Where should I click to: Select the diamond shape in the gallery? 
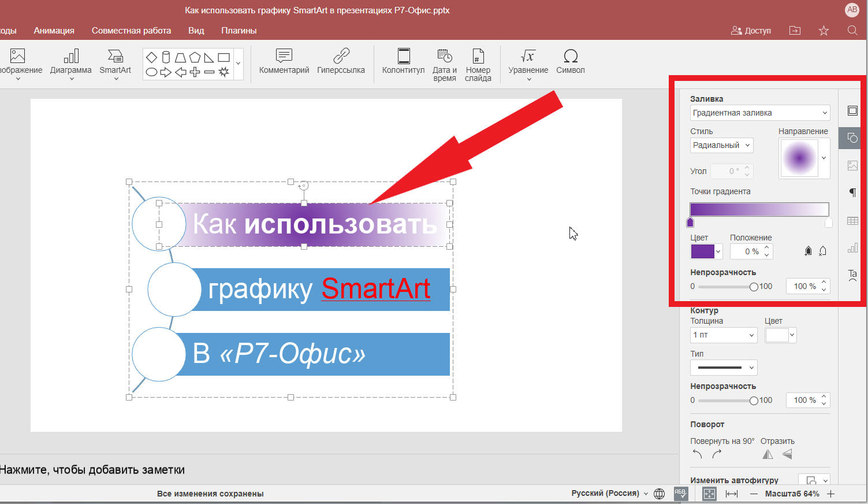point(151,57)
